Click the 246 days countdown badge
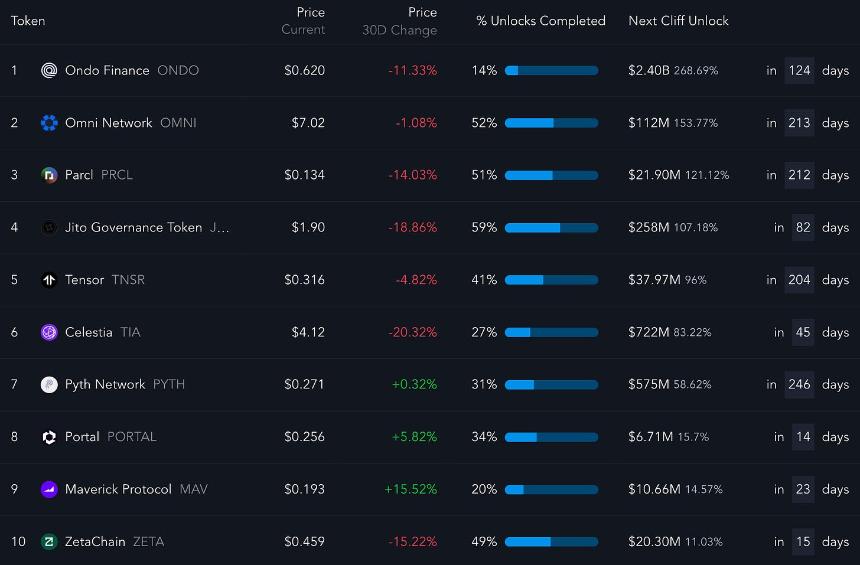Image resolution: width=860 pixels, height=565 pixels. [x=799, y=385]
